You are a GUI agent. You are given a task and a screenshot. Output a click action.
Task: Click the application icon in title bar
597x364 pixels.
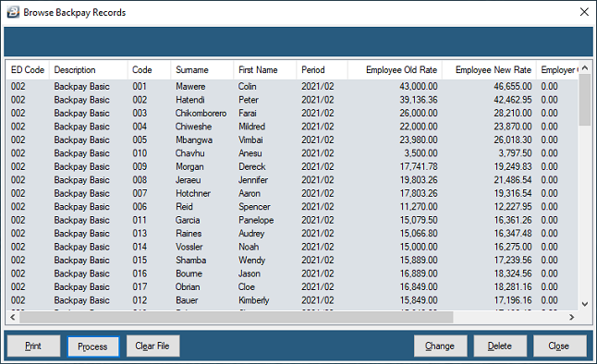pos(13,12)
